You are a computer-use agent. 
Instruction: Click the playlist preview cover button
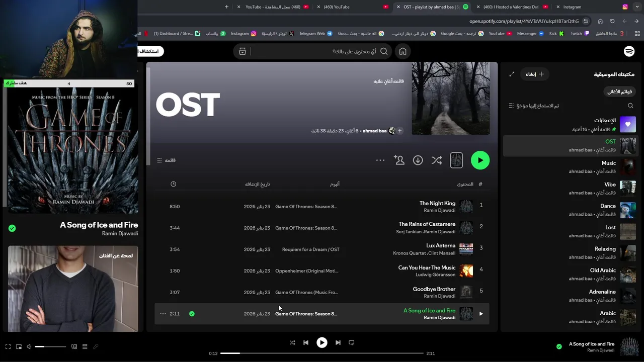point(456,160)
